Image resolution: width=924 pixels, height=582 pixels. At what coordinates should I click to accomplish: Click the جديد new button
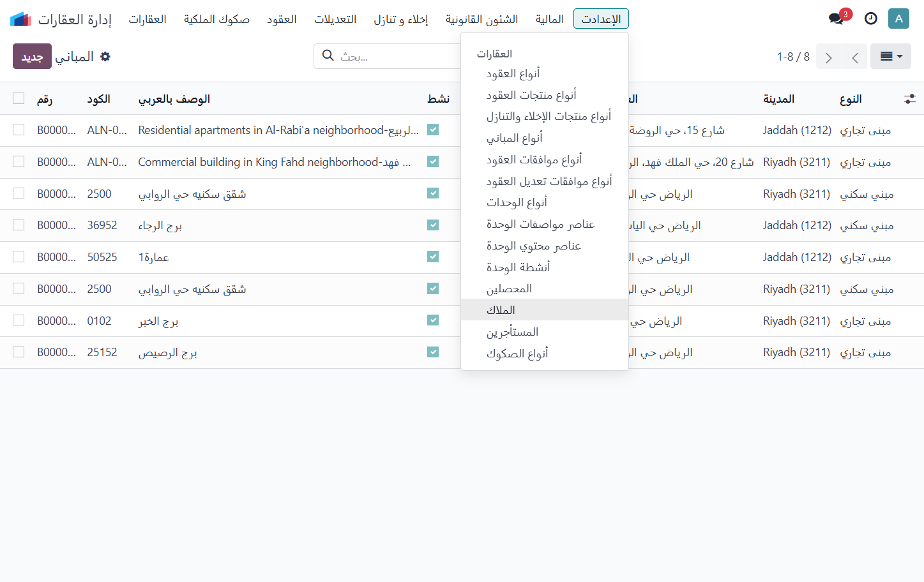click(x=32, y=57)
